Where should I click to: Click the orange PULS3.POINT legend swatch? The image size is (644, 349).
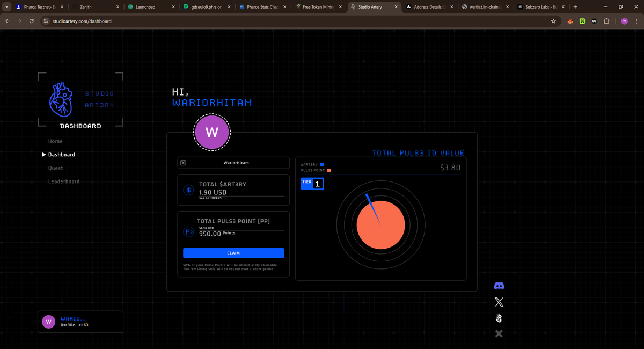point(329,170)
